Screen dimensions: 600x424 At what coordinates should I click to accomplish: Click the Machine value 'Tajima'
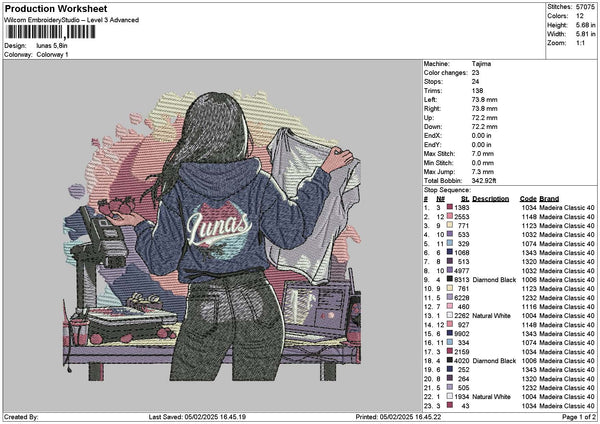coord(481,64)
